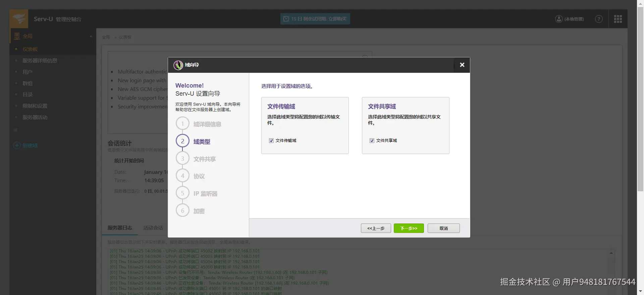Image resolution: width=644 pixels, height=295 pixels.
Task: Select wizard step 4 circle
Action: pyautogui.click(x=182, y=176)
